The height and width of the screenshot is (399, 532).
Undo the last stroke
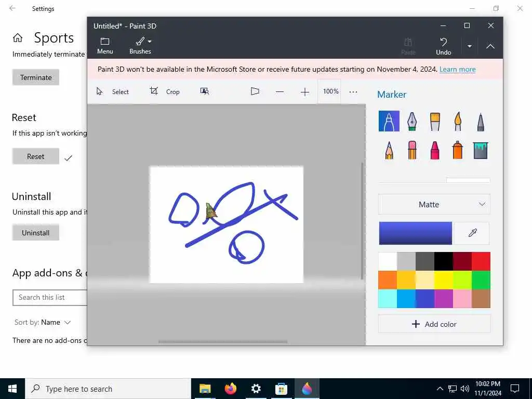(x=443, y=46)
